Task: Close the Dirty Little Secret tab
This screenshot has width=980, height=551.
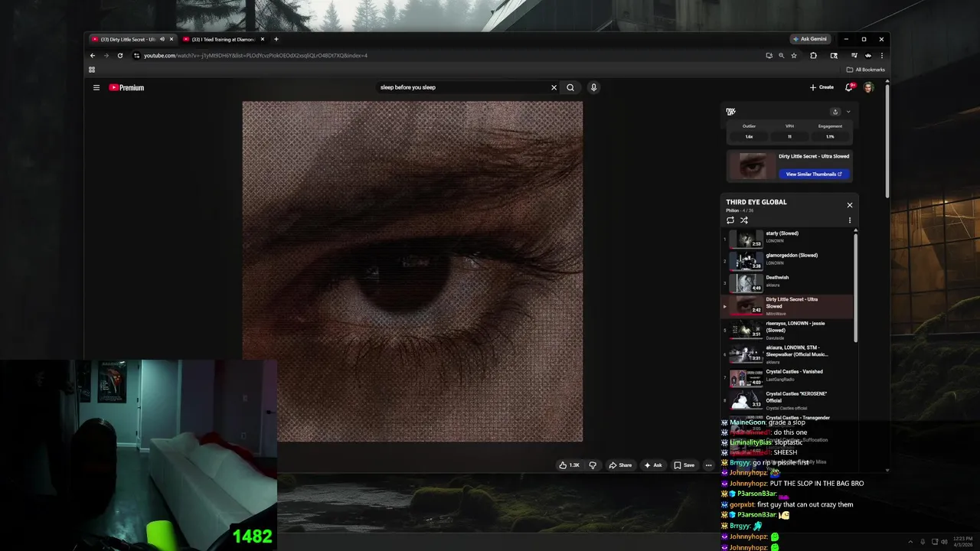Action: pyautogui.click(x=171, y=39)
